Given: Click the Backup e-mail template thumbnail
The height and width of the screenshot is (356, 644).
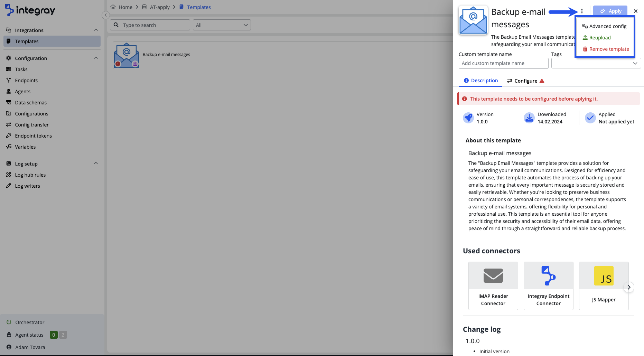Looking at the screenshot, I should point(127,55).
